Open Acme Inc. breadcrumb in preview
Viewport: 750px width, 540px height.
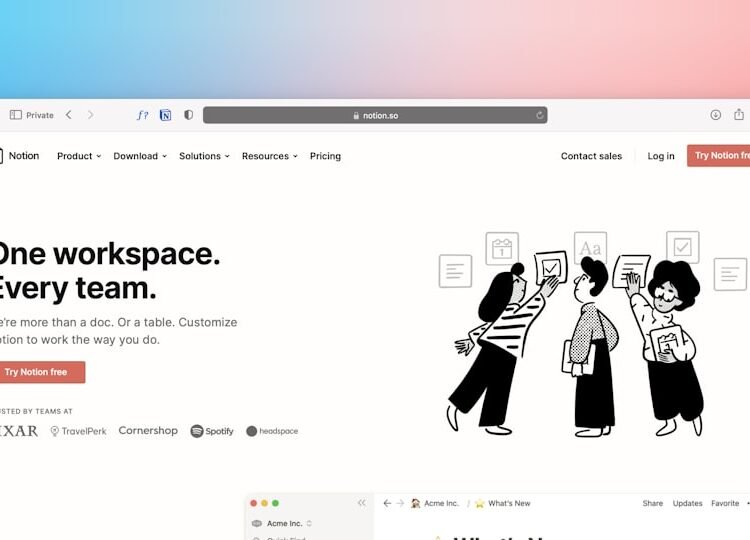pos(435,503)
